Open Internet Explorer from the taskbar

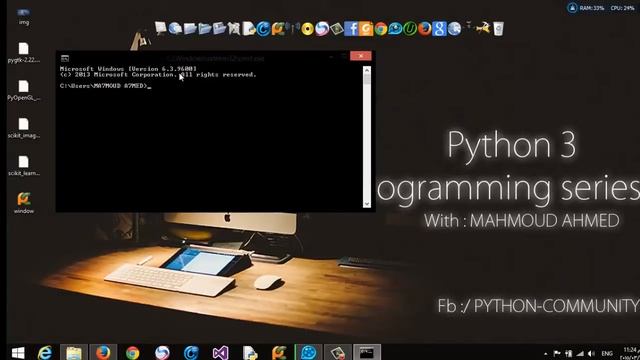[45, 353]
